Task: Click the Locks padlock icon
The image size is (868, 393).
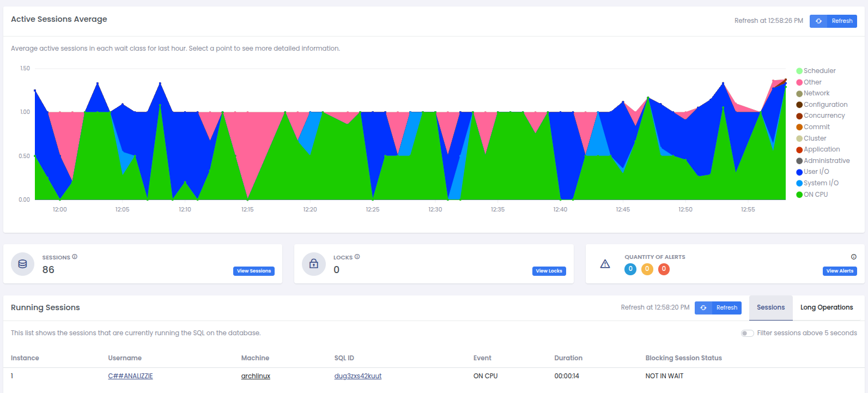Action: tap(314, 264)
